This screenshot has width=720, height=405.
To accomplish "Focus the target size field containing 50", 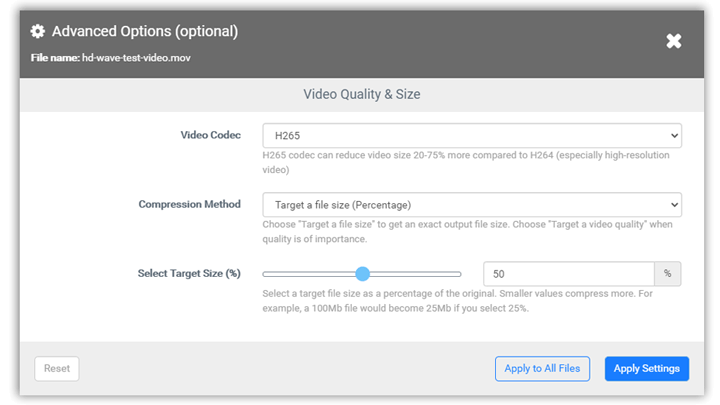I will pos(568,274).
